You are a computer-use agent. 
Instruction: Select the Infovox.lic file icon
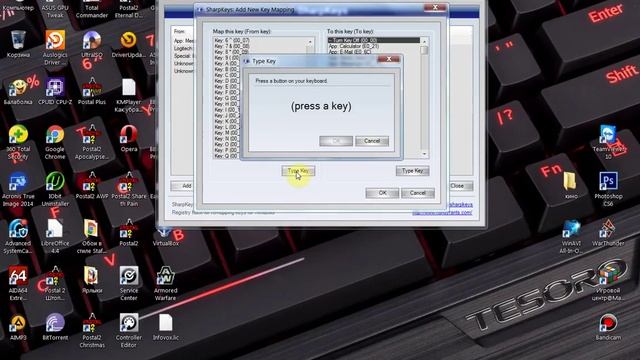pyautogui.click(x=165, y=323)
